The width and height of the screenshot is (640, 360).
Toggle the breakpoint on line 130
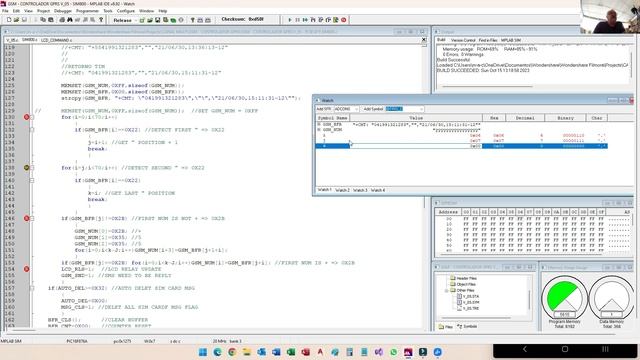pos(27,117)
